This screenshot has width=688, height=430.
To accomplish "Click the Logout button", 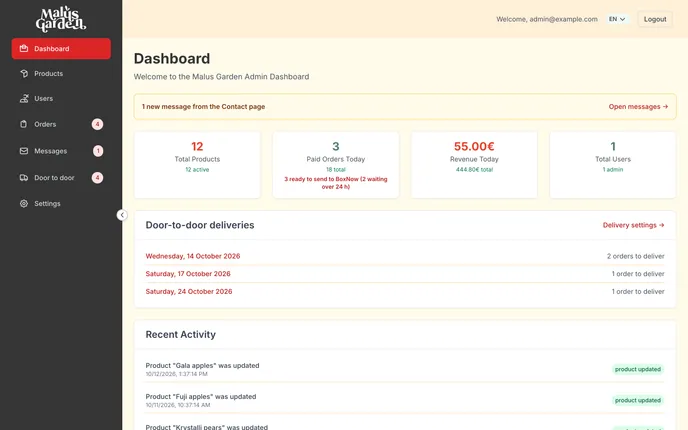I will coord(655,19).
